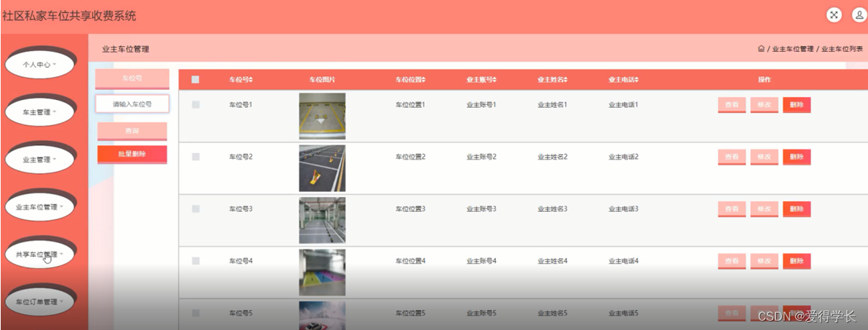868x330 pixels.
Task: Click 业主车位管理 in the breadcrumb
Action: coord(793,49)
